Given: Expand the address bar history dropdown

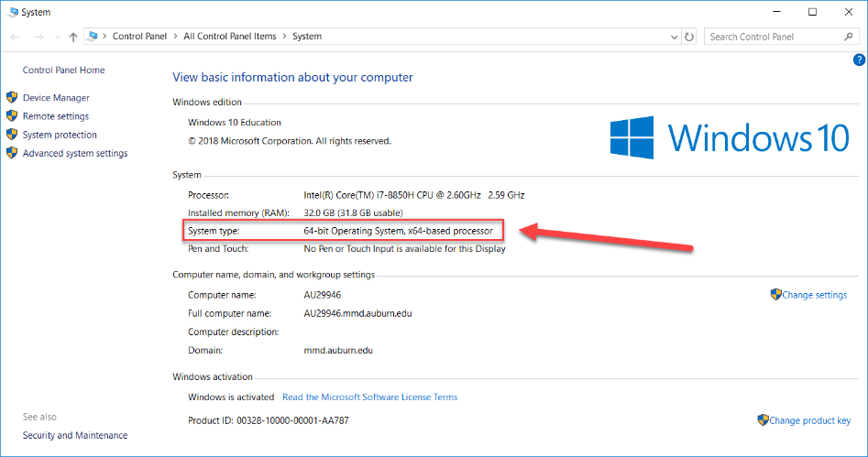Looking at the screenshot, I should click(x=674, y=37).
